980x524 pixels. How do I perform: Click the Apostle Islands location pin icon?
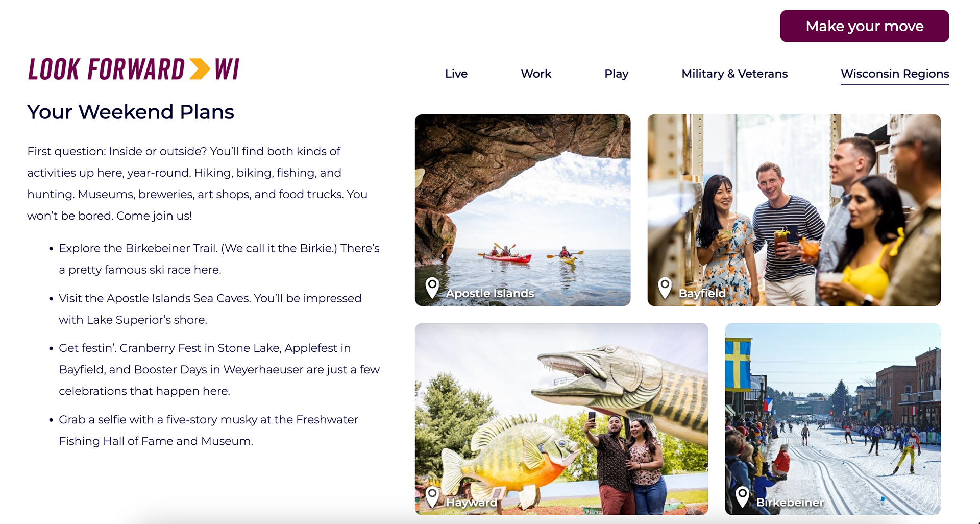point(432,288)
